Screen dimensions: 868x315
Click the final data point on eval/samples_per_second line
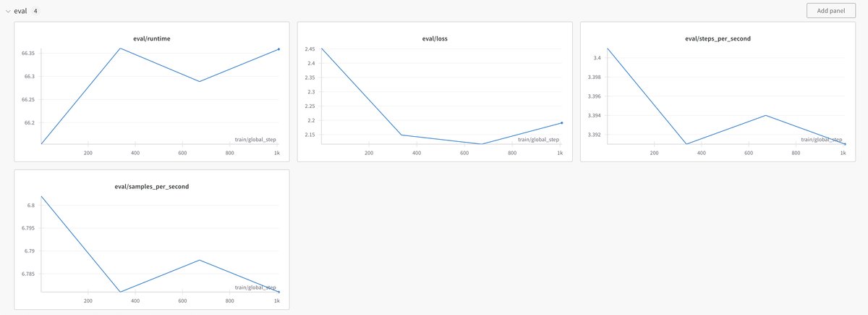pyautogui.click(x=278, y=292)
